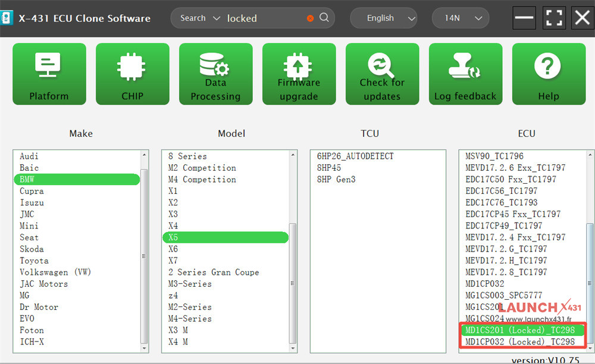The width and height of the screenshot is (595, 364).
Task: Minimize the ECU Clone window
Action: pyautogui.click(x=524, y=18)
